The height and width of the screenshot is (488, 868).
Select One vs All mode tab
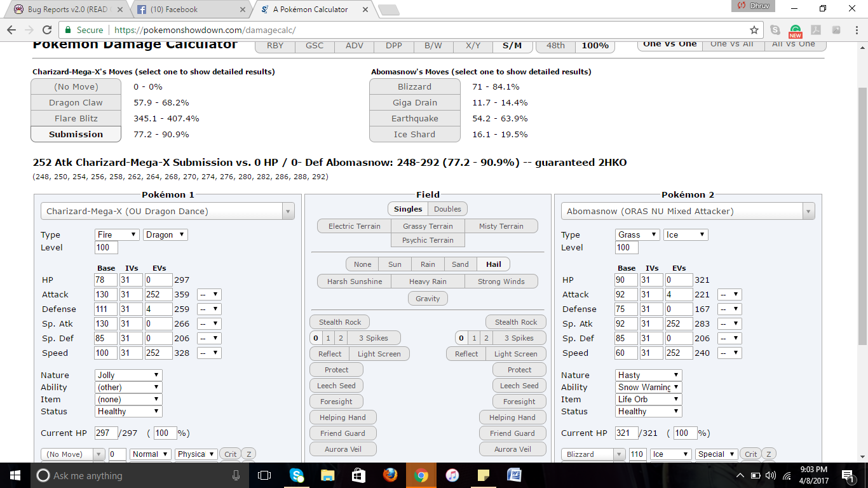click(x=732, y=44)
